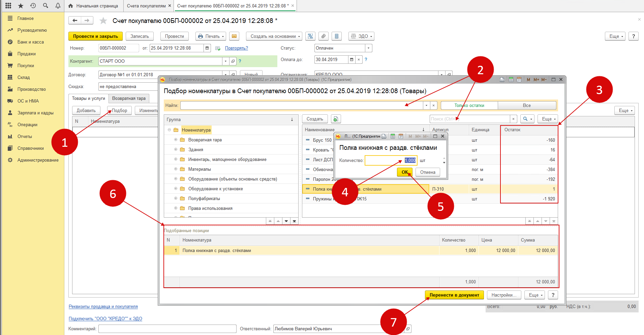Open Создать на основании dropdown
Image resolution: width=644 pixels, height=335 pixels.
coord(274,36)
